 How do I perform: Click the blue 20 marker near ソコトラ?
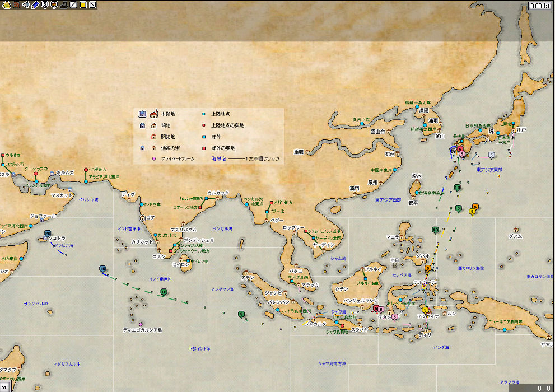point(48,234)
